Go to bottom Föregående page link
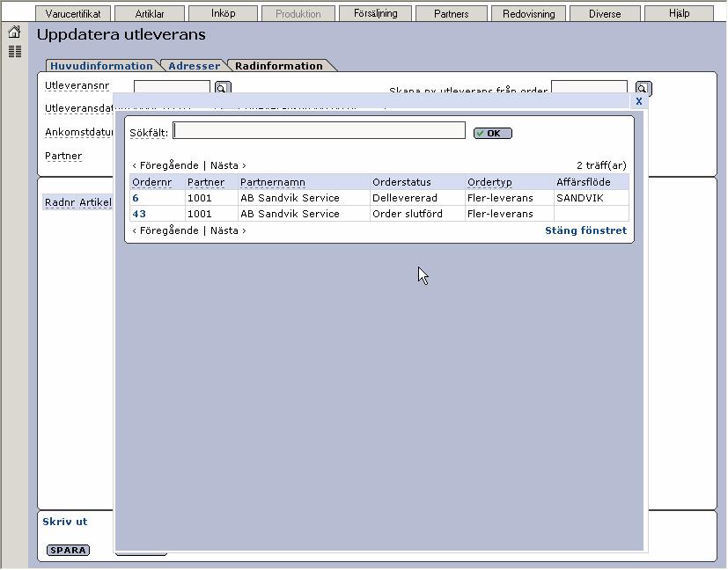The height and width of the screenshot is (570, 728). (x=165, y=230)
